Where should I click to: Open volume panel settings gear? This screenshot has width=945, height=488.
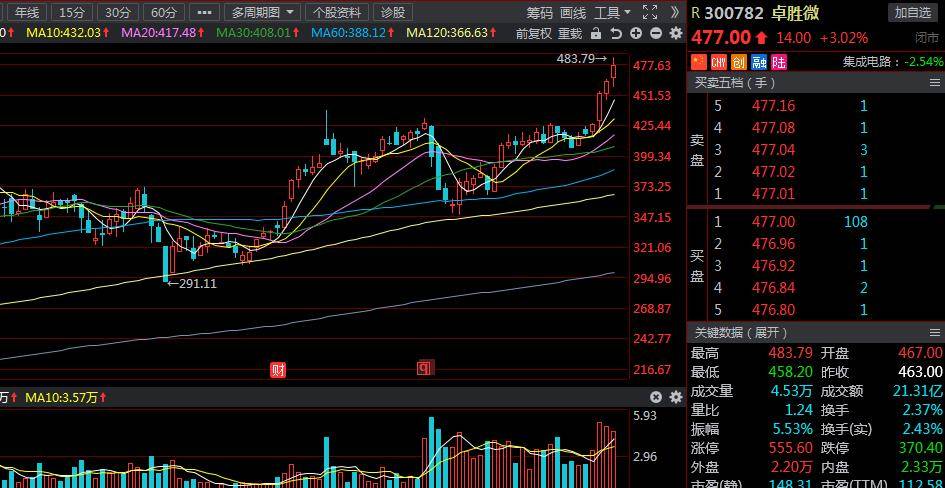coord(676,397)
